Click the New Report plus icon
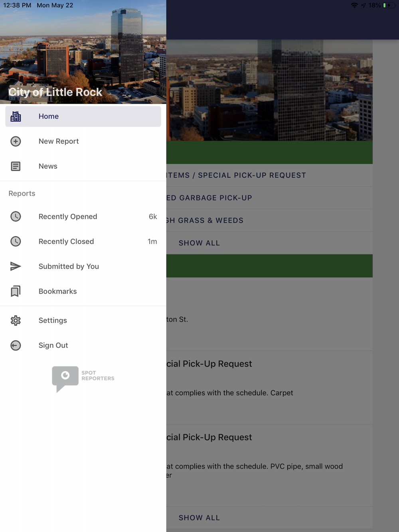Screen dimensions: 399x532 (x=16, y=141)
